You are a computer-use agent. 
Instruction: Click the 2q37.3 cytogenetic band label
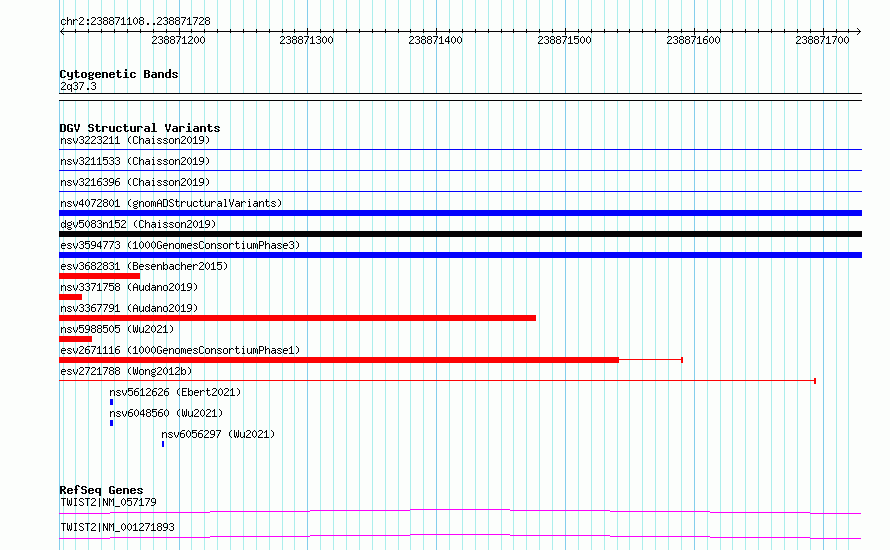78,86
